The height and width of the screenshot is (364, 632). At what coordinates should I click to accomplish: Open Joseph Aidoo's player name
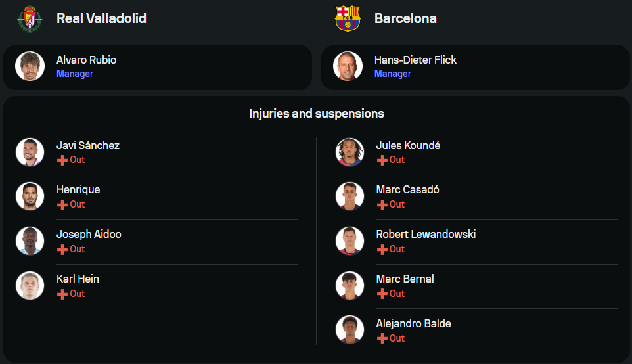coord(89,234)
